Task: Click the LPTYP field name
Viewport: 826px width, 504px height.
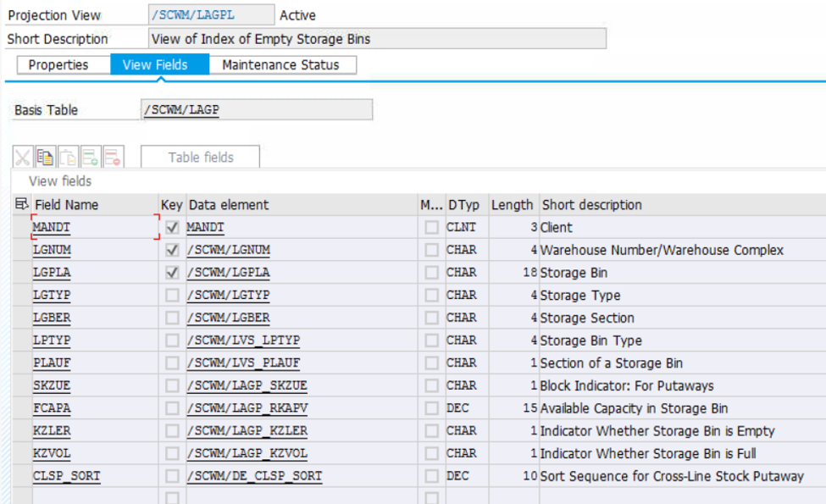Action: coord(52,341)
